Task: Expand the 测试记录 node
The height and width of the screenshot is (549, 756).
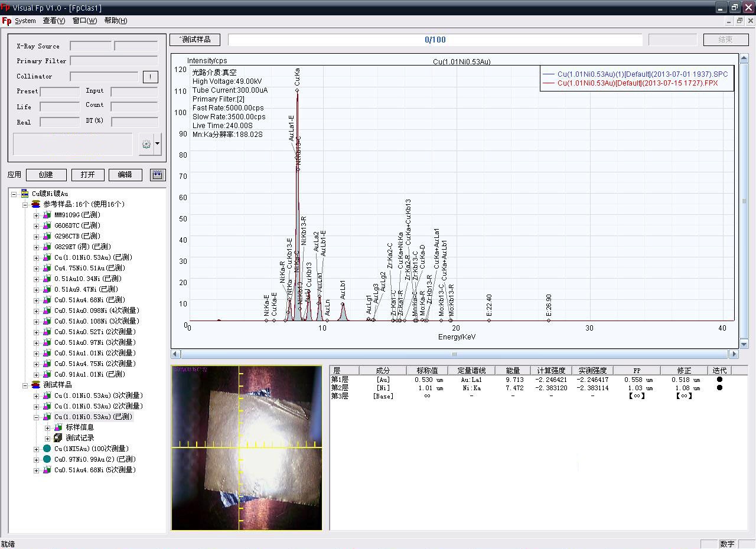Action: click(47, 439)
